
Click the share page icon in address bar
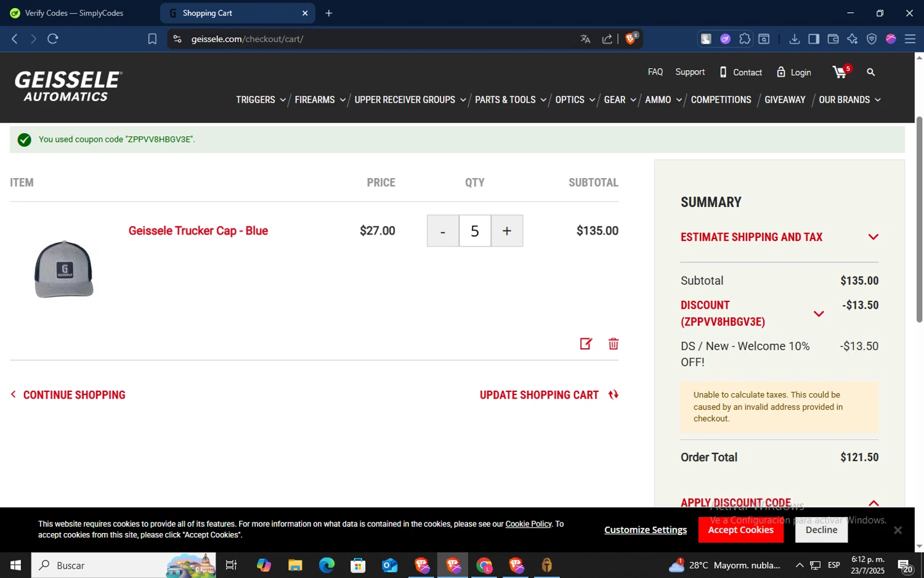coord(607,39)
